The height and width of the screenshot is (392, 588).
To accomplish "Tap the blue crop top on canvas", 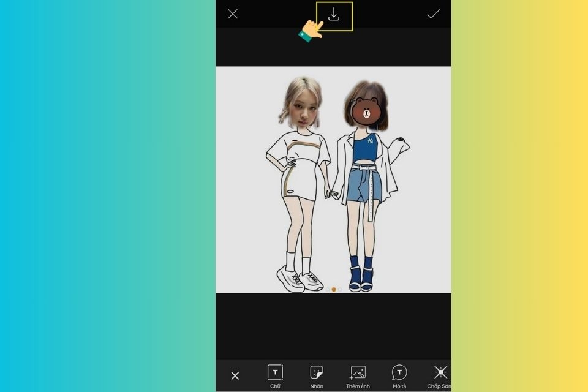I will tap(364, 148).
